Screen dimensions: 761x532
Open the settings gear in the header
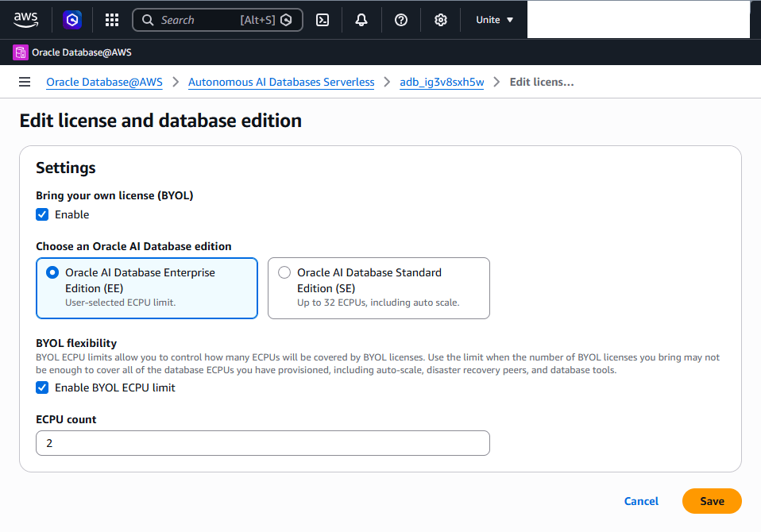[441, 20]
